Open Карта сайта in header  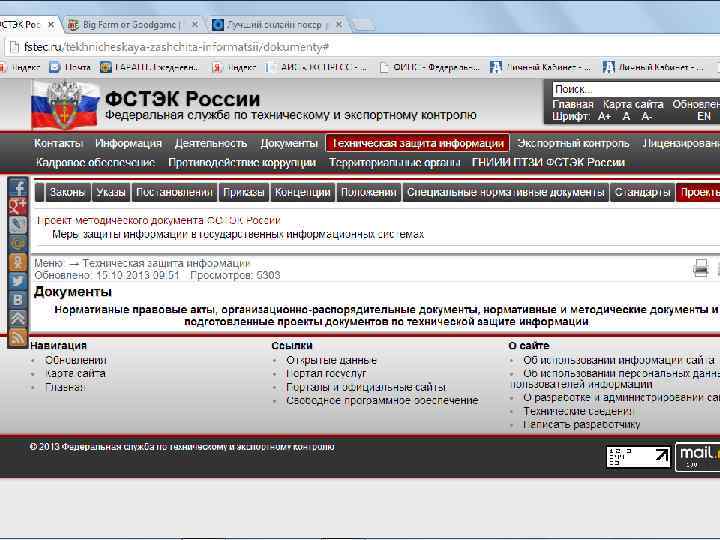tap(633, 104)
